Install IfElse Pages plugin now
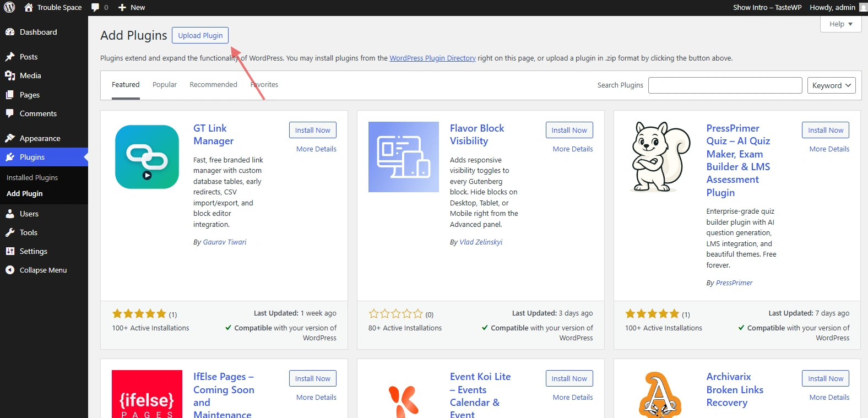 [312, 378]
